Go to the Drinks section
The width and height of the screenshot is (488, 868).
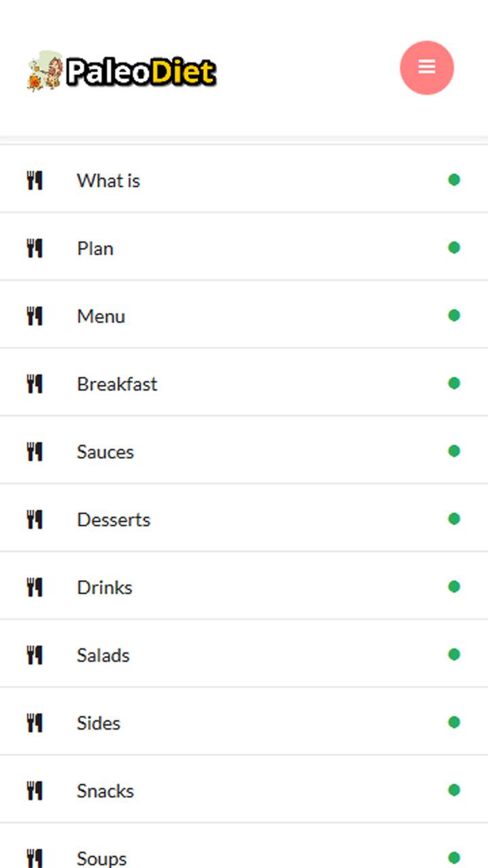pos(104,587)
